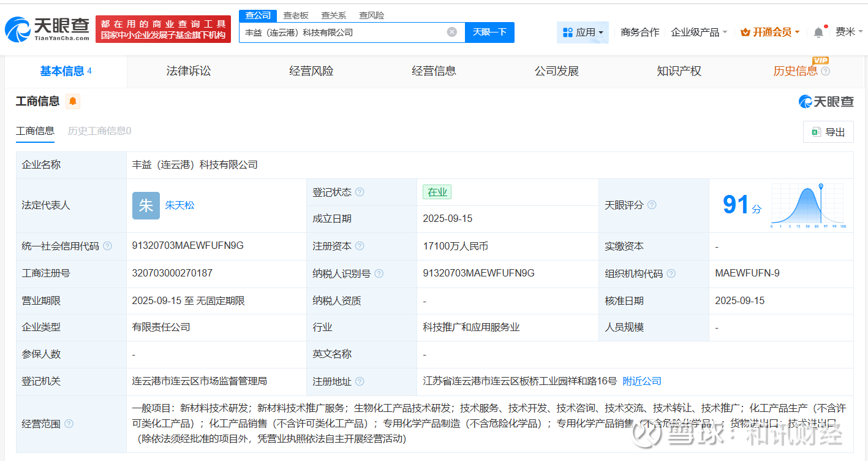Expand the 应用 dropdown menu

point(583,32)
